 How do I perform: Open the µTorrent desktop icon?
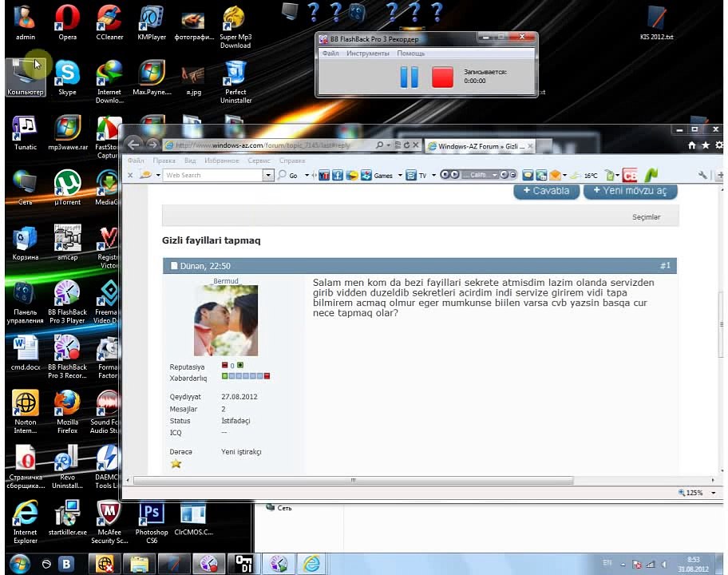tap(67, 188)
